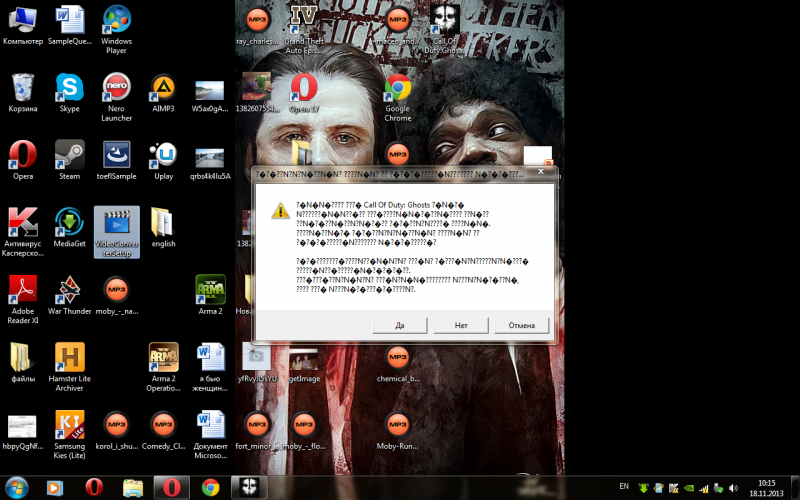
Task: Open the moby_-_flo... MP3 file
Action: 304,430
